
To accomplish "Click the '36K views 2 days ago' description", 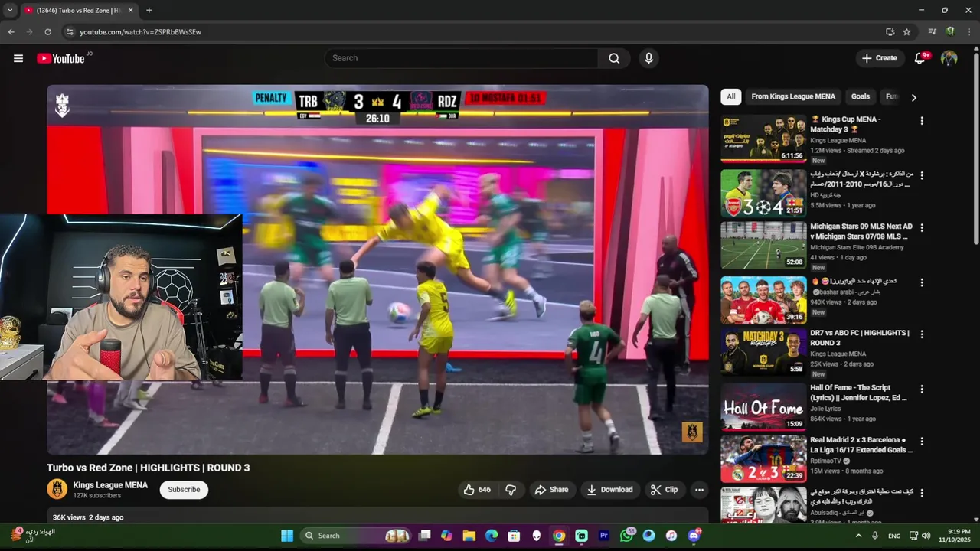I will [88, 517].
